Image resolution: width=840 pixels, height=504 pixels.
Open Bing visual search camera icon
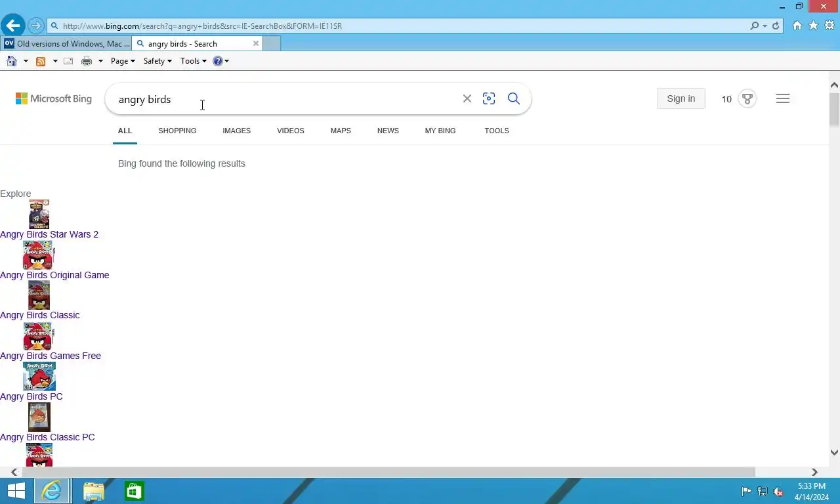click(x=489, y=98)
